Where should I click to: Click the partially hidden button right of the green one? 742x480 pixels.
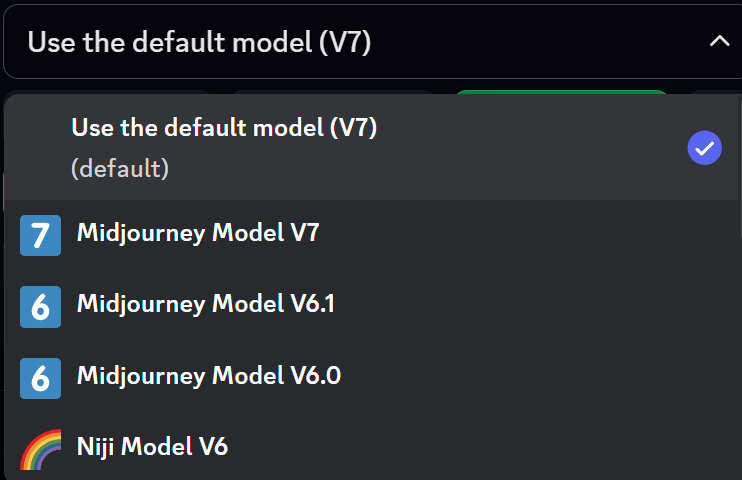click(x=715, y=93)
